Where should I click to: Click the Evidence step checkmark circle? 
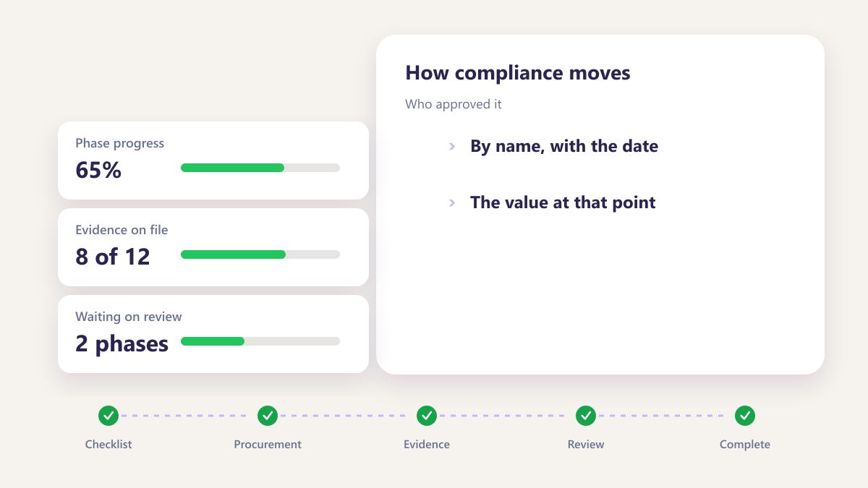tap(427, 416)
